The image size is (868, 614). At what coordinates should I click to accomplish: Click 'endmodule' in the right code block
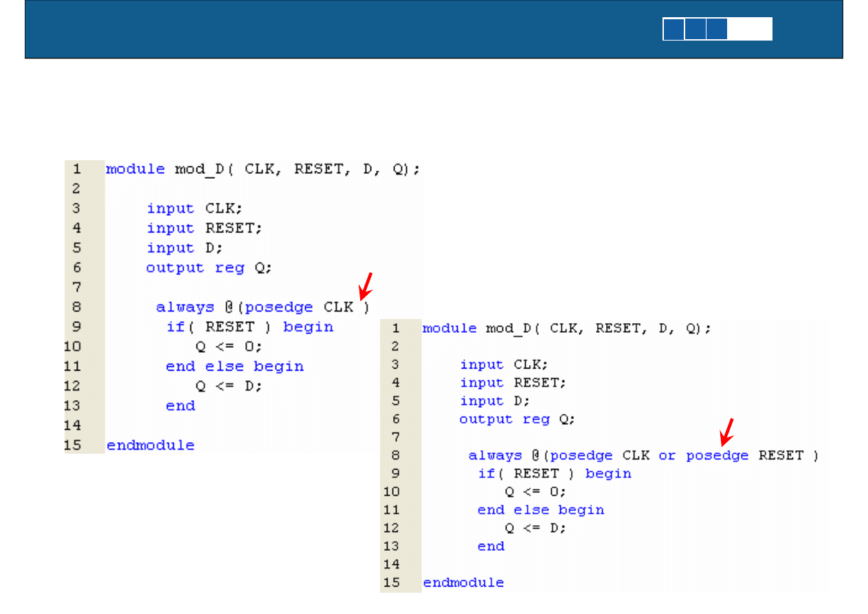click(463, 582)
